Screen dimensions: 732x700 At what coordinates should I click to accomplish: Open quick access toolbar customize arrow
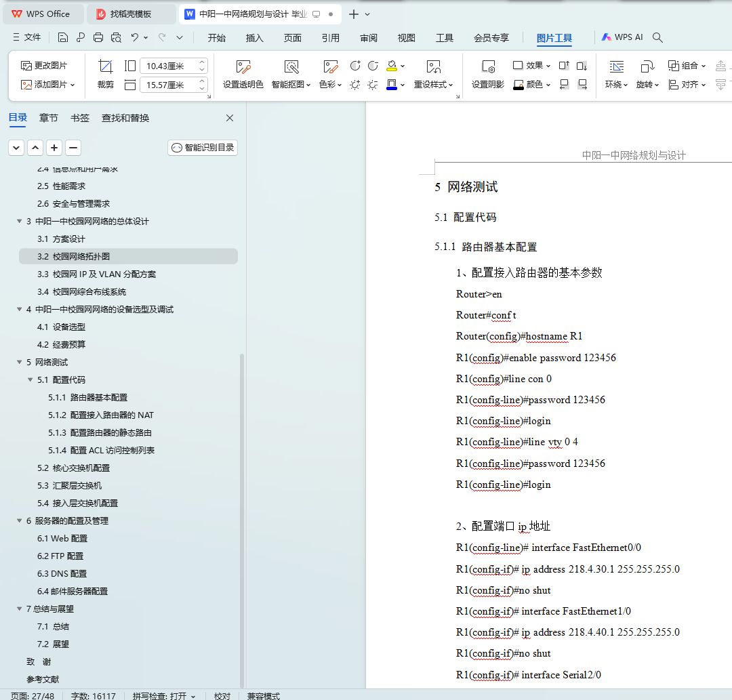tap(180, 37)
